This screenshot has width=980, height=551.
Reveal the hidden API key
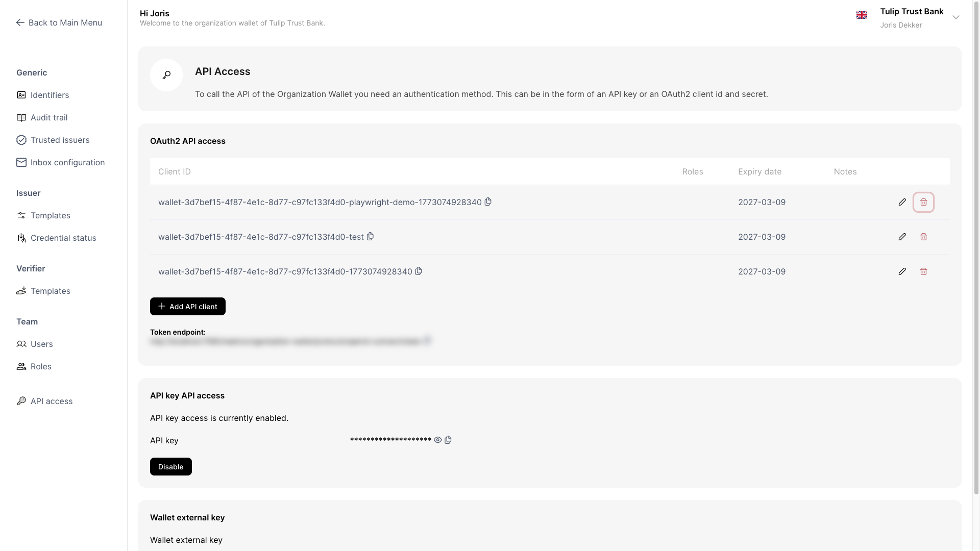437,440
